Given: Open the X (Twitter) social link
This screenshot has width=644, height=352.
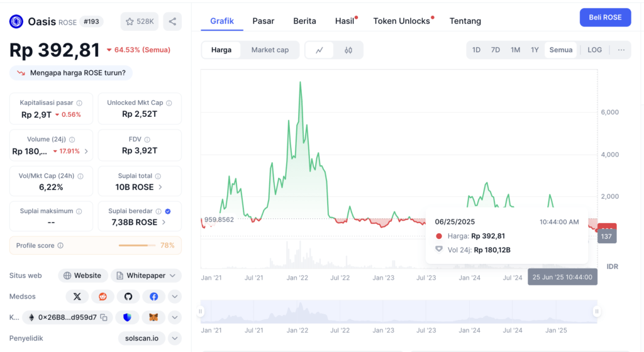Looking at the screenshot, I should [x=77, y=297].
